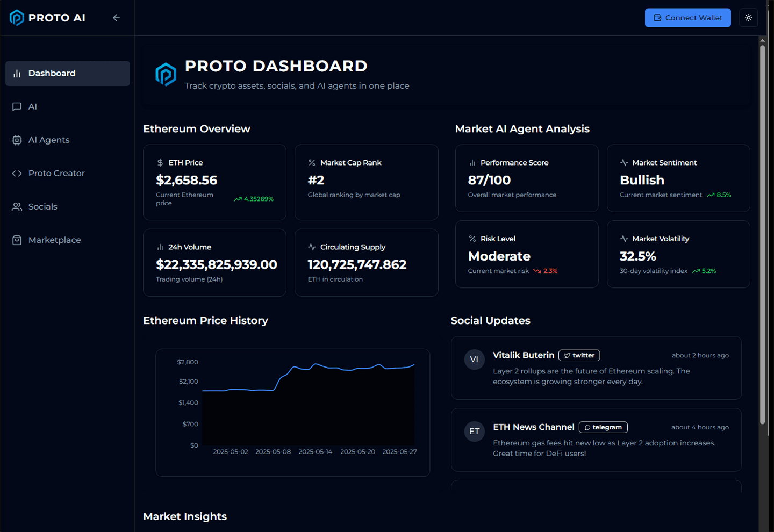Open the Dashboard menu item
The height and width of the screenshot is (532, 774).
click(68, 73)
